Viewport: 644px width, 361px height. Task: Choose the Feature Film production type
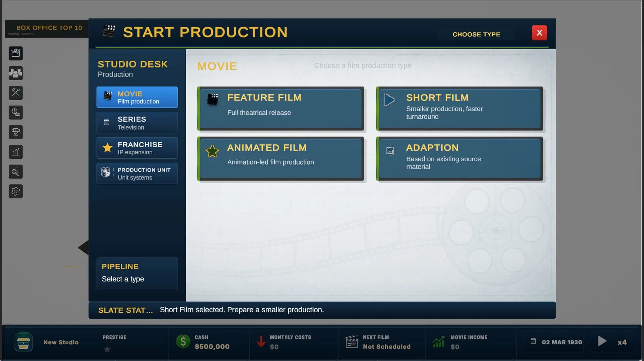click(281, 108)
